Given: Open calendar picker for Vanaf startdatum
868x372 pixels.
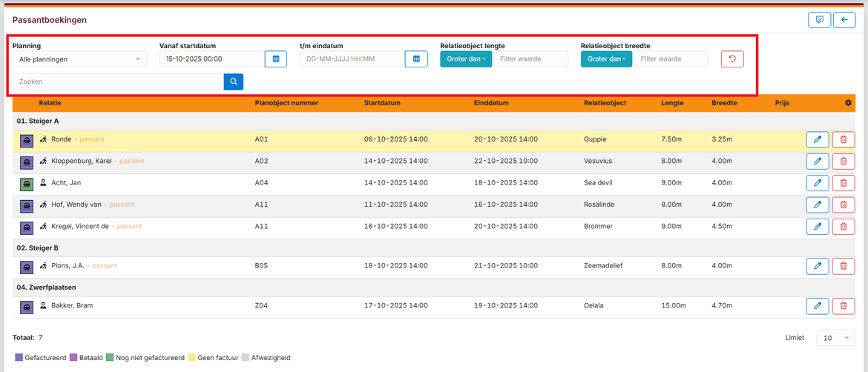Looking at the screenshot, I should pyautogui.click(x=275, y=59).
